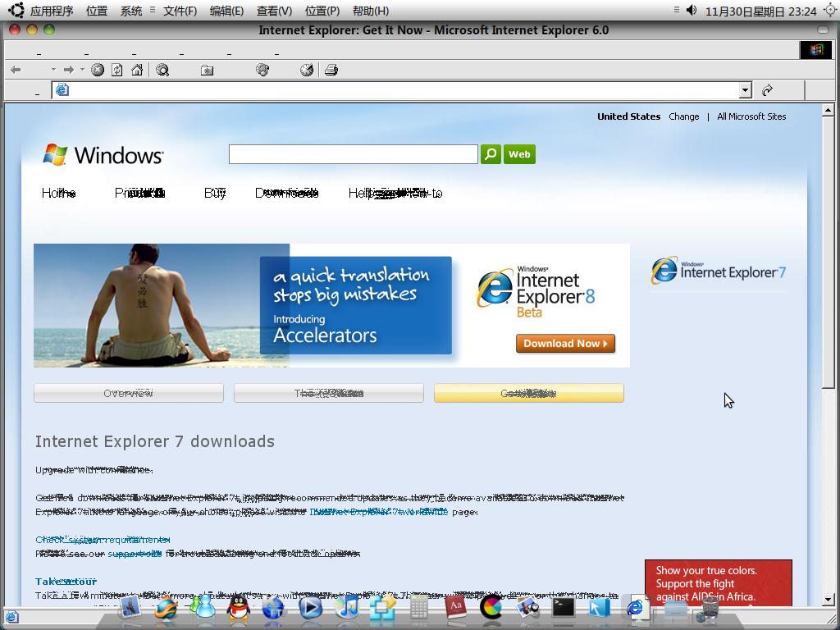The height and width of the screenshot is (630, 840).
Task: Open the Back button history dropdown
Action: (x=53, y=70)
